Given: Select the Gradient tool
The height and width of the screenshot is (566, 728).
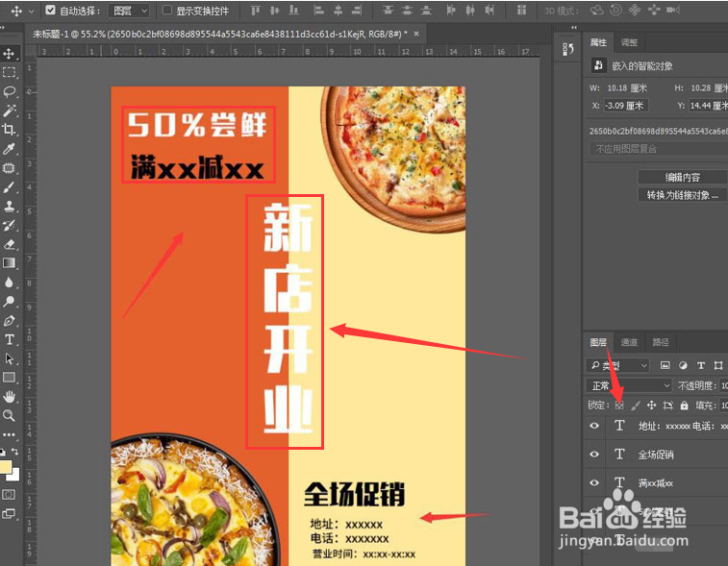Looking at the screenshot, I should coord(9,263).
